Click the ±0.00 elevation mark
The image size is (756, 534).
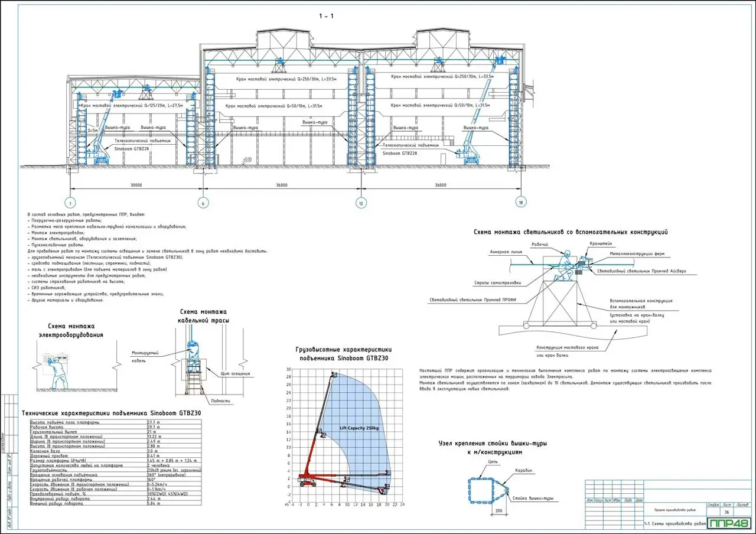pos(247,159)
